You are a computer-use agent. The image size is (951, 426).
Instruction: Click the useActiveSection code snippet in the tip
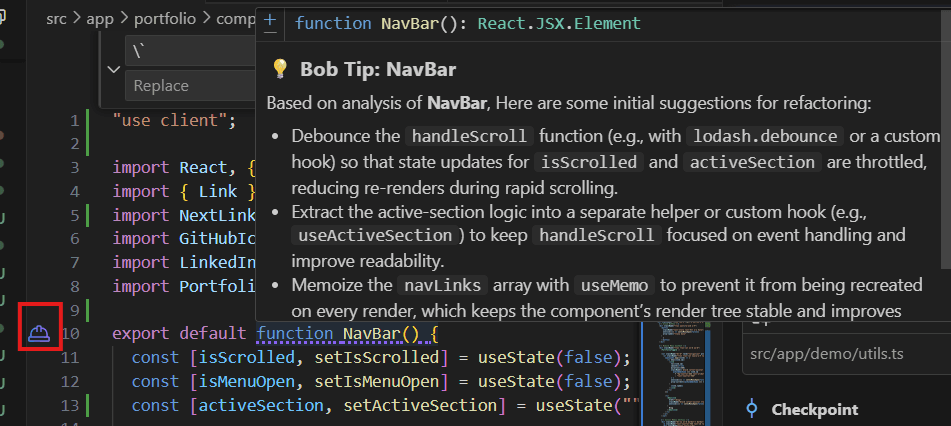[374, 235]
